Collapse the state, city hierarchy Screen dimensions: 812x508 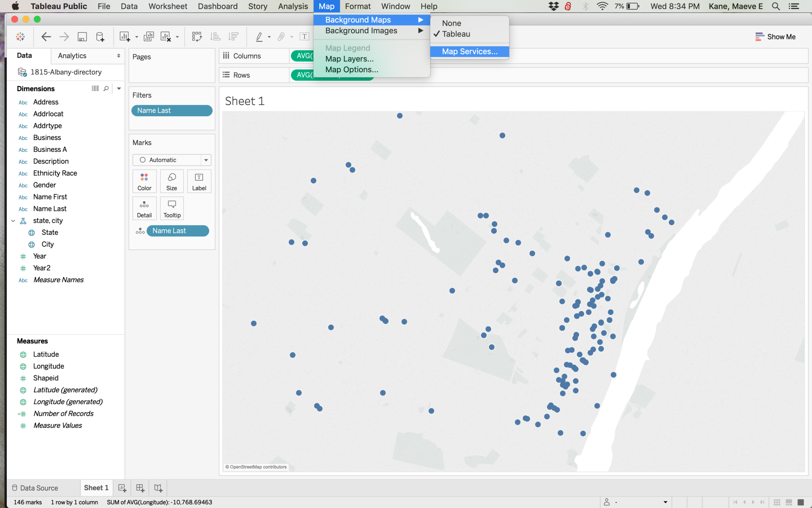coord(13,221)
